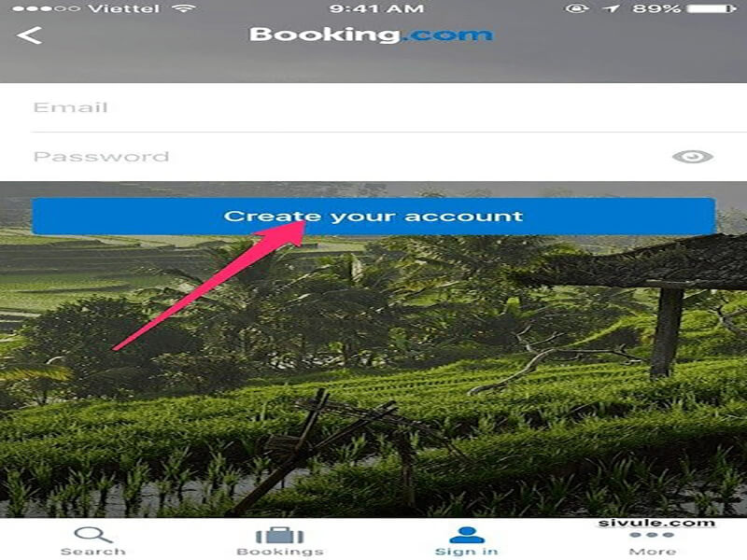747x560 pixels.
Task: Go back using the left arrow
Action: click(x=30, y=35)
